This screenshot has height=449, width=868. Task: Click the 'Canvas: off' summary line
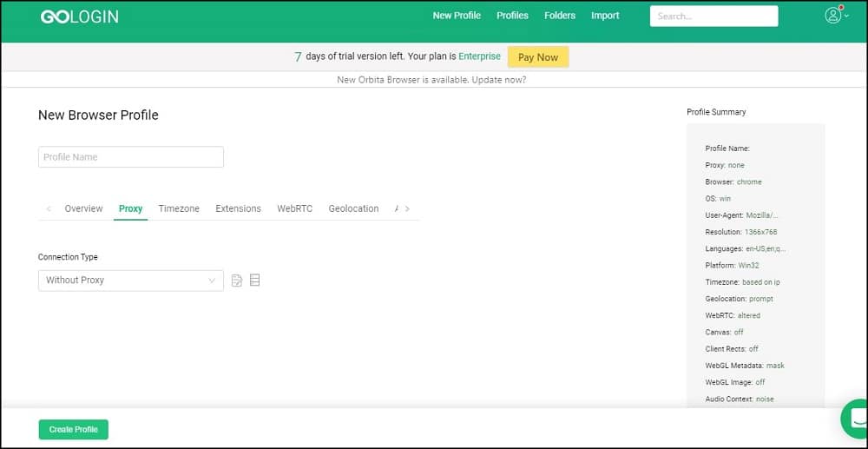[724, 332]
